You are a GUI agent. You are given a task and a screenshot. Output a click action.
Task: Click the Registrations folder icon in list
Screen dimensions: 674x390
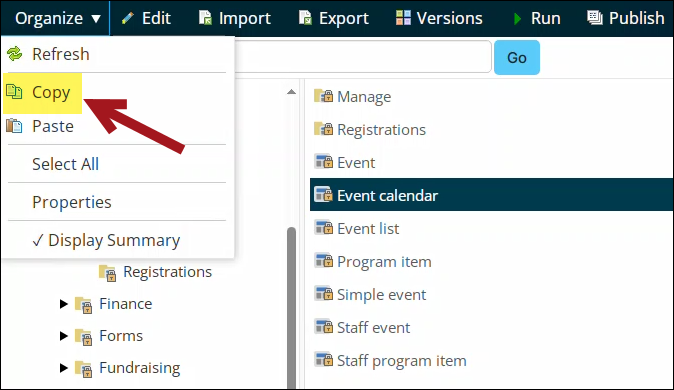coord(323,129)
